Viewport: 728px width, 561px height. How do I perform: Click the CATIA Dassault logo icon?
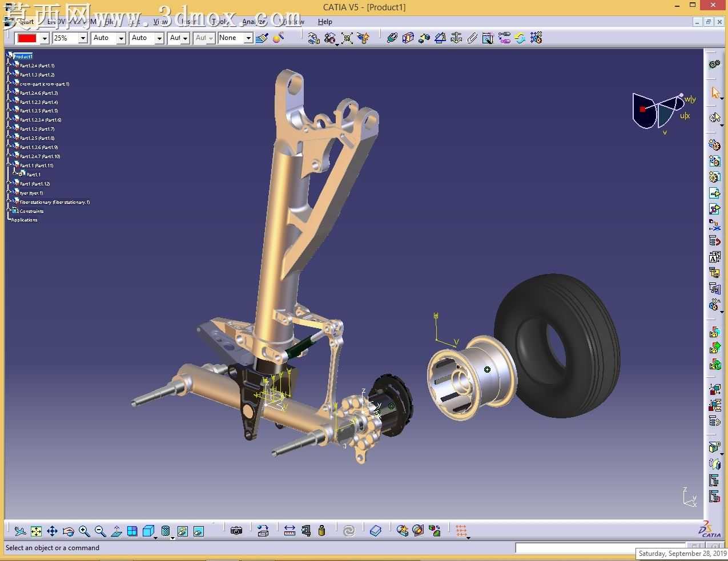point(711,530)
